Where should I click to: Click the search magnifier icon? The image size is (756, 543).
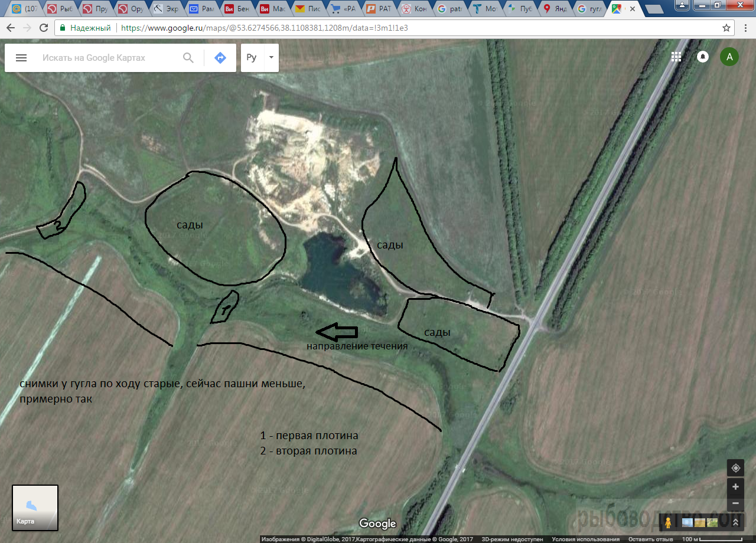(188, 58)
